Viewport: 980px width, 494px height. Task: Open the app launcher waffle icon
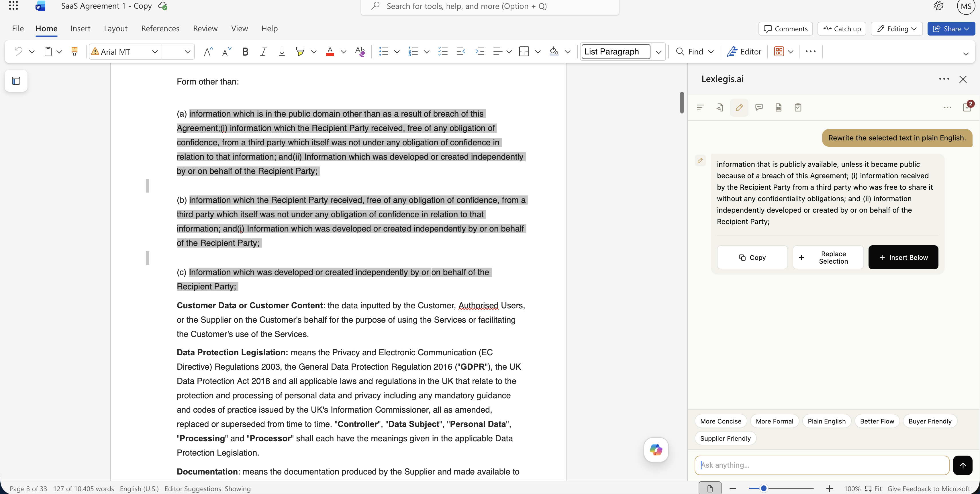click(13, 6)
